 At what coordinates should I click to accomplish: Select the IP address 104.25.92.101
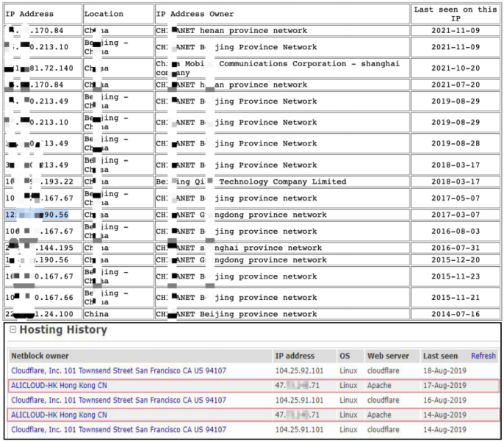(x=299, y=370)
